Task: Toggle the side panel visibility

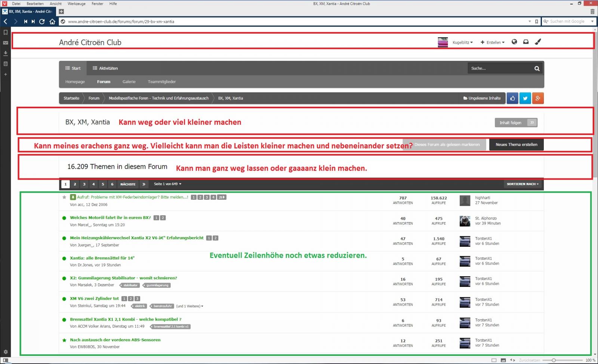Action: [5, 360]
